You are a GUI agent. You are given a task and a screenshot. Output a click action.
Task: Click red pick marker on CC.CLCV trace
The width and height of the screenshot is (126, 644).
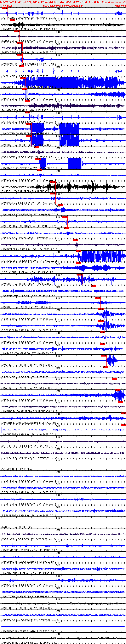(x=78, y=251)
